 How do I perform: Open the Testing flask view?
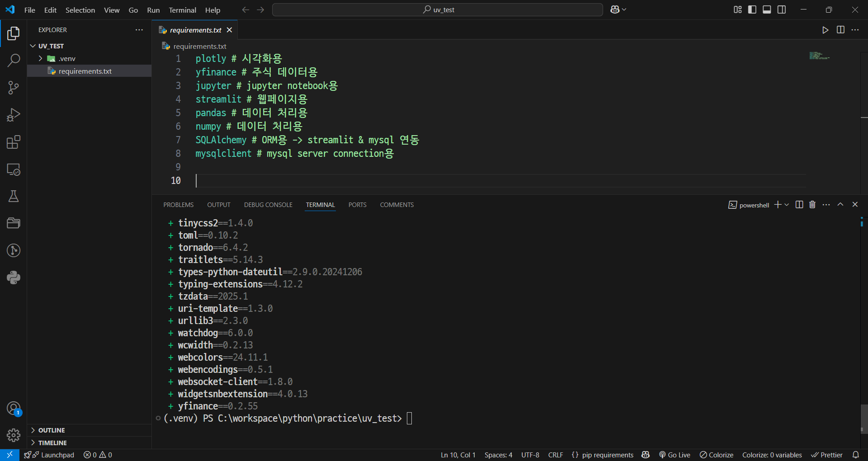(x=14, y=196)
